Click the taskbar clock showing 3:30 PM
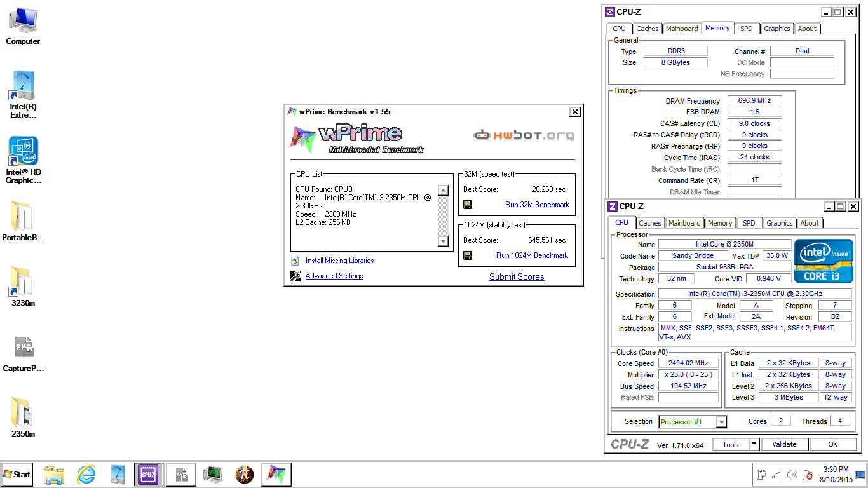Image resolution: width=868 pixels, height=488 pixels. [x=836, y=475]
